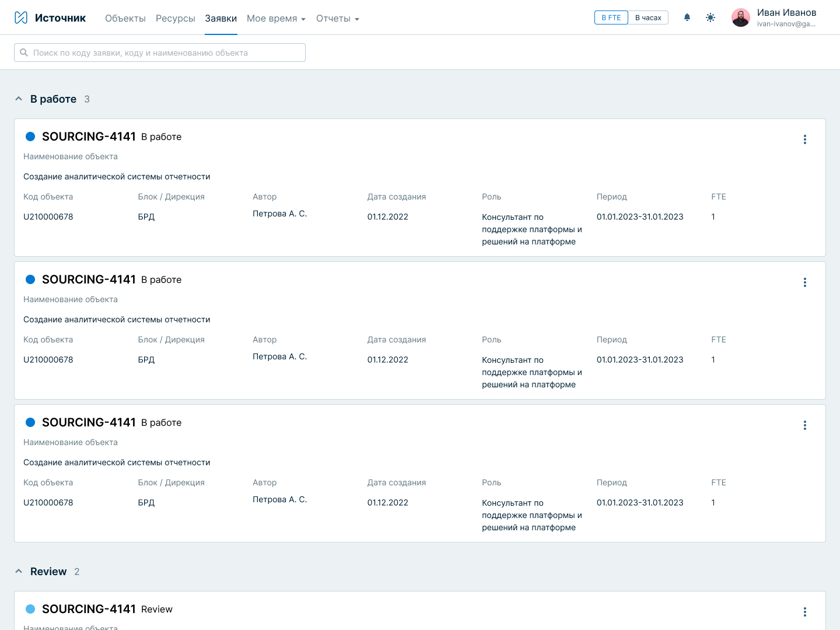Open the three-dot menu of the second В работе card
Image resolution: width=840 pixels, height=630 pixels.
tap(805, 282)
